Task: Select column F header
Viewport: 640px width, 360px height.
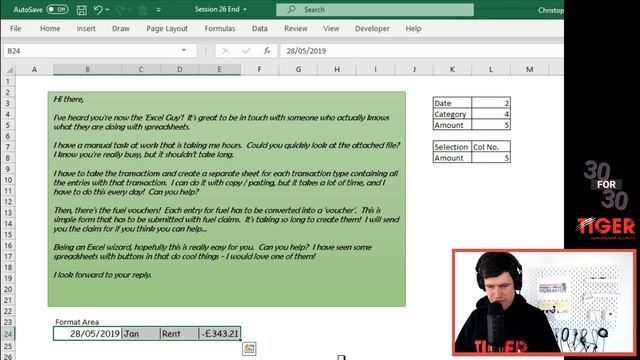Action: click(x=259, y=70)
